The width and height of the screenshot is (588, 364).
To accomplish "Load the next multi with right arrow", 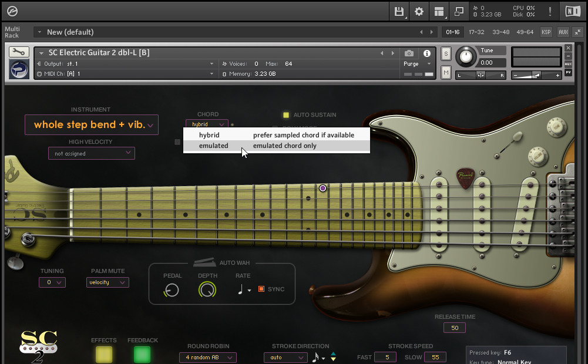I will point(432,32).
